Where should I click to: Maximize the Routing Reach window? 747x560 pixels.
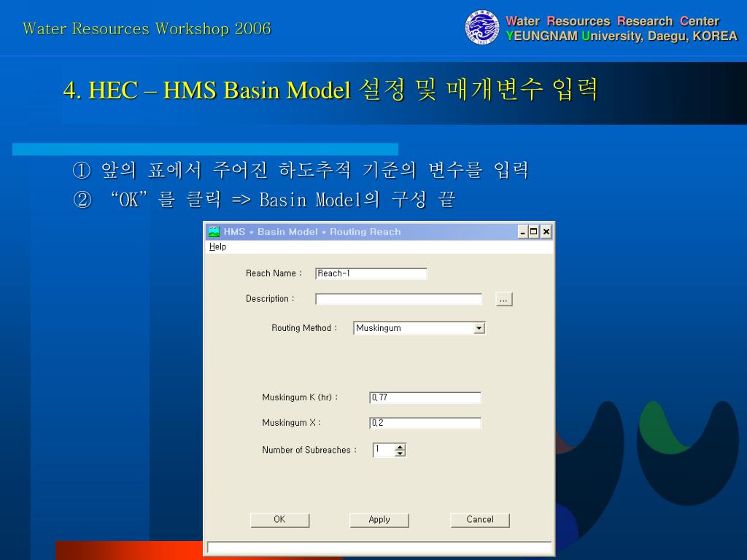click(534, 232)
